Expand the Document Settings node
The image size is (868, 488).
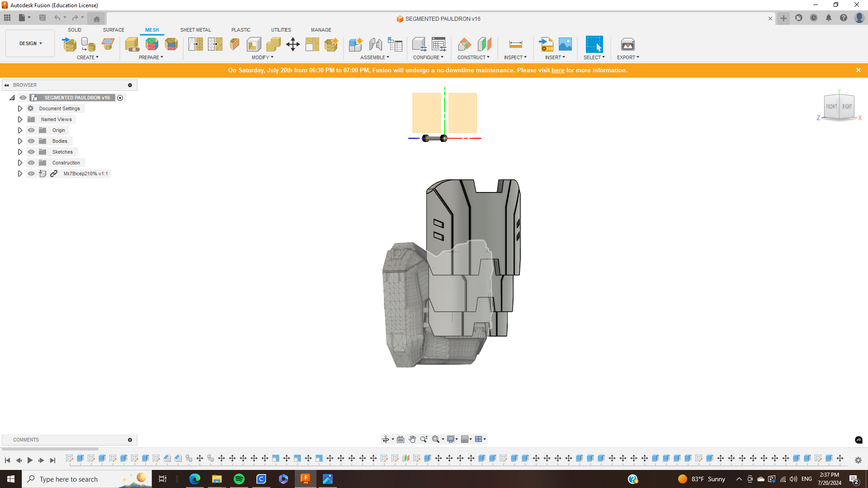coord(20,108)
